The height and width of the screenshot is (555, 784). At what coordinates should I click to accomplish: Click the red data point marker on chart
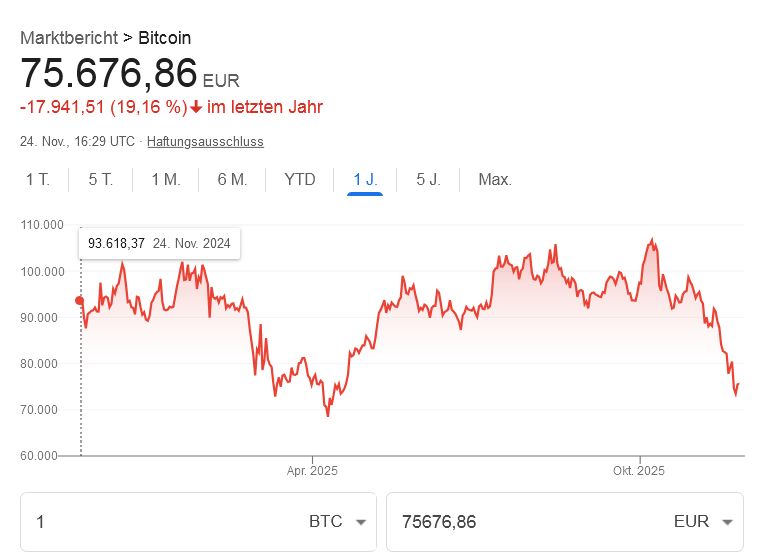click(x=80, y=300)
